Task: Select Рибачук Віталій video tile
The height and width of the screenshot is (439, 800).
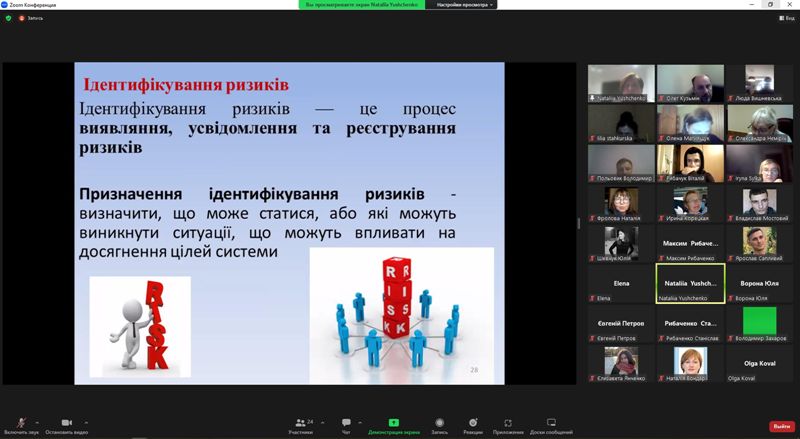Action: (x=690, y=163)
